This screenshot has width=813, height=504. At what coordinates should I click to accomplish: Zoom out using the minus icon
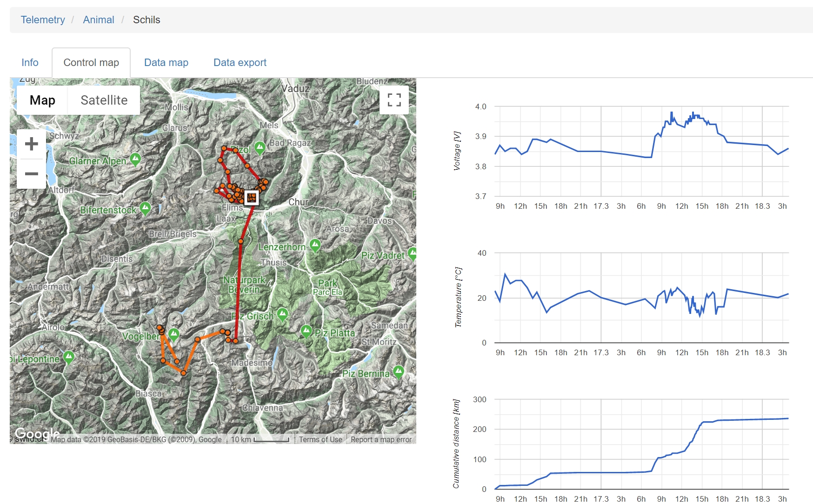[31, 173]
